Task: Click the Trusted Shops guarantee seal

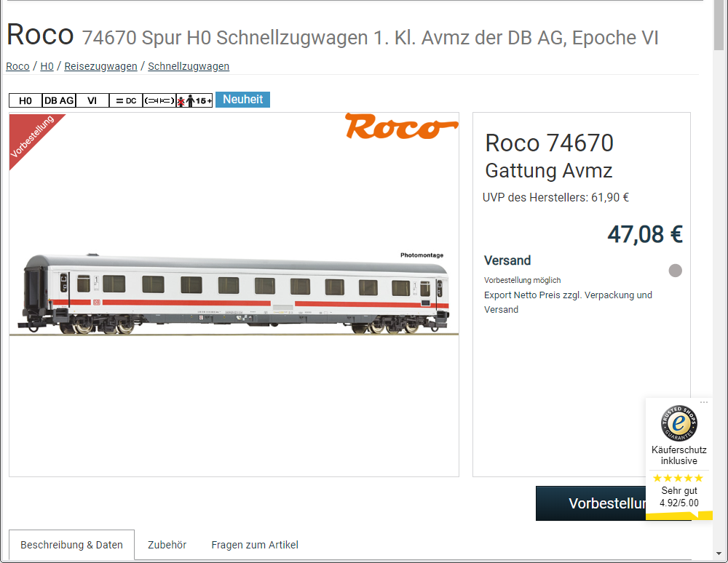Action: point(678,423)
